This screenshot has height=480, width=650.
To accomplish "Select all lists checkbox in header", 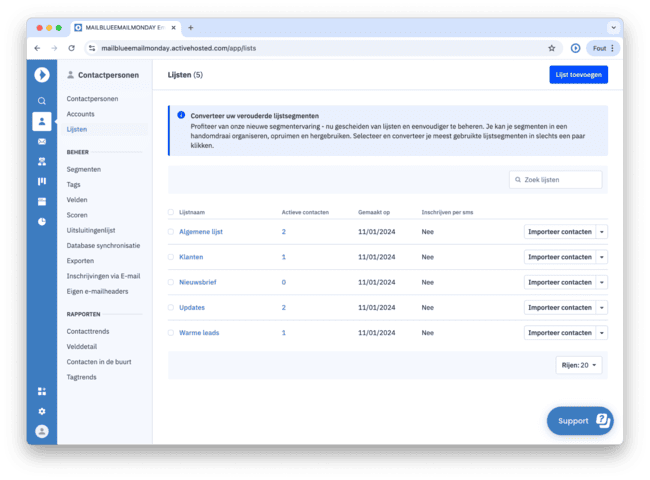I will click(x=171, y=212).
